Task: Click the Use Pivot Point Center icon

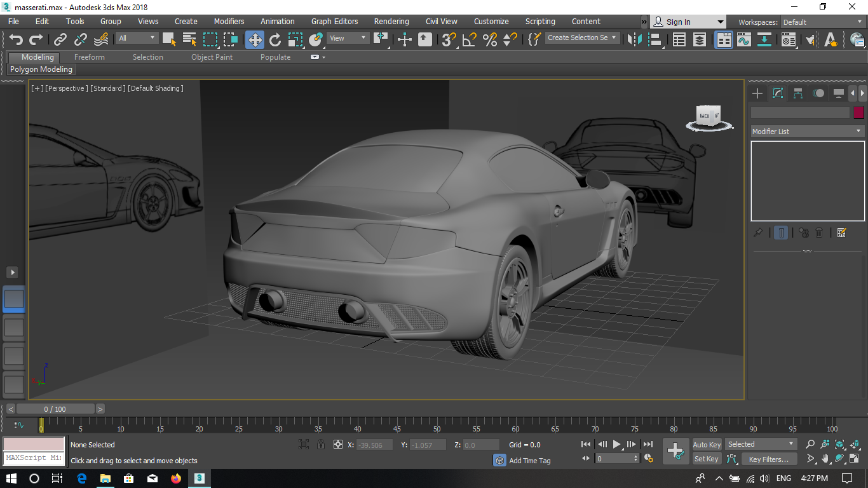Action: pos(381,39)
